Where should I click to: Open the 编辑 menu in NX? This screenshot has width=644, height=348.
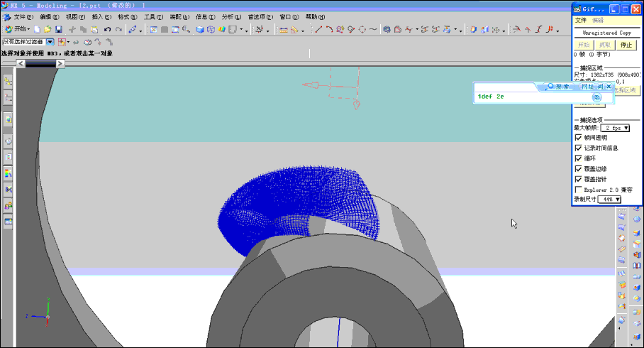pyautogui.click(x=49, y=17)
